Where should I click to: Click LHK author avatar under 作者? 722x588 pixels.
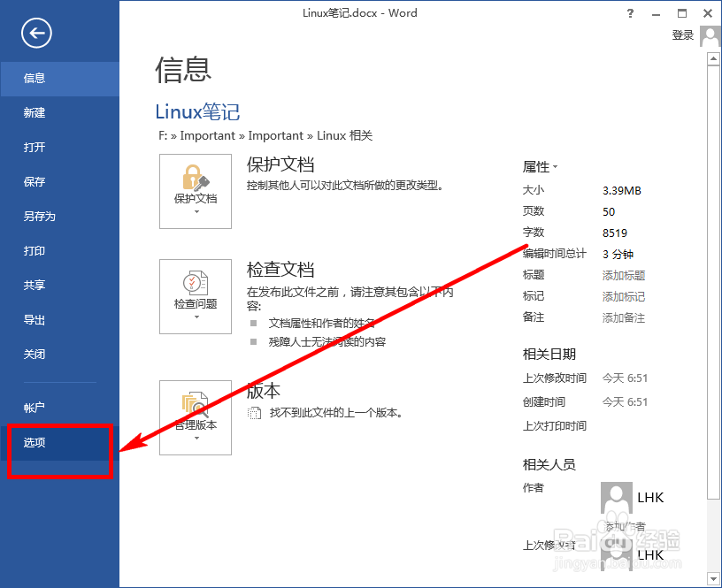[x=617, y=497]
